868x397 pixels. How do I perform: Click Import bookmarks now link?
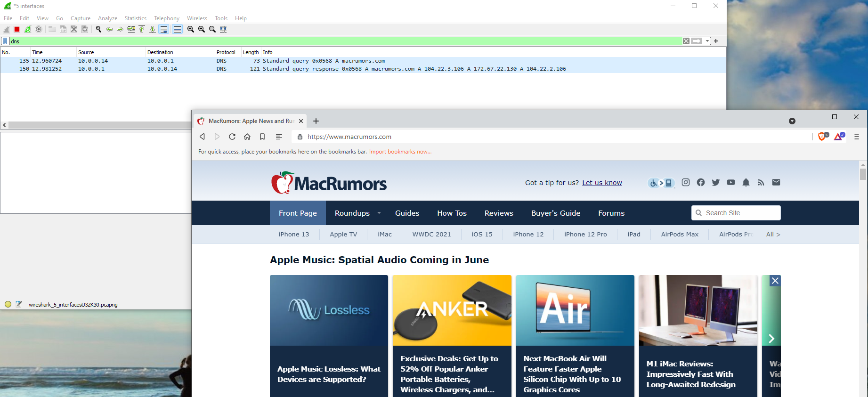pos(400,152)
